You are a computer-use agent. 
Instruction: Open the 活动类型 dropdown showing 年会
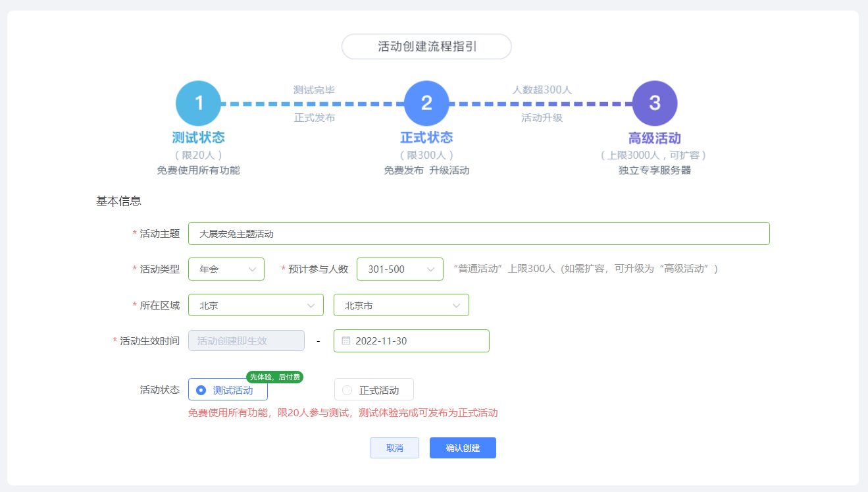pyautogui.click(x=226, y=269)
